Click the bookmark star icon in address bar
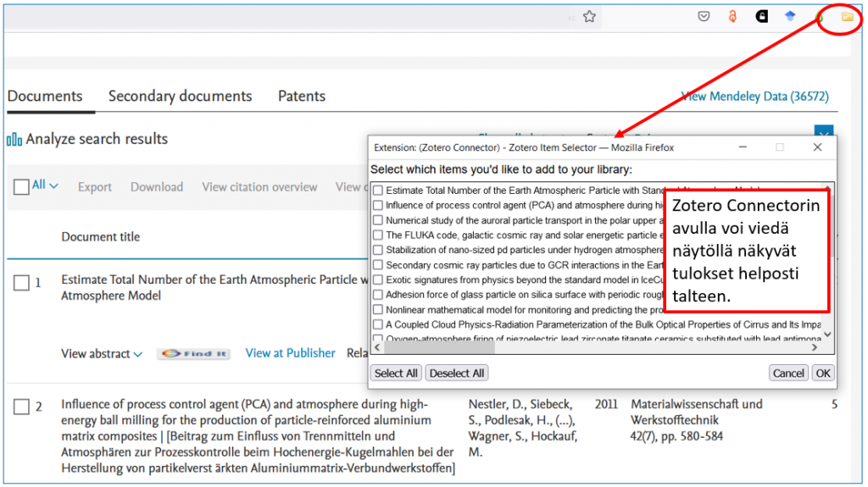The image size is (868, 487). [x=589, y=17]
